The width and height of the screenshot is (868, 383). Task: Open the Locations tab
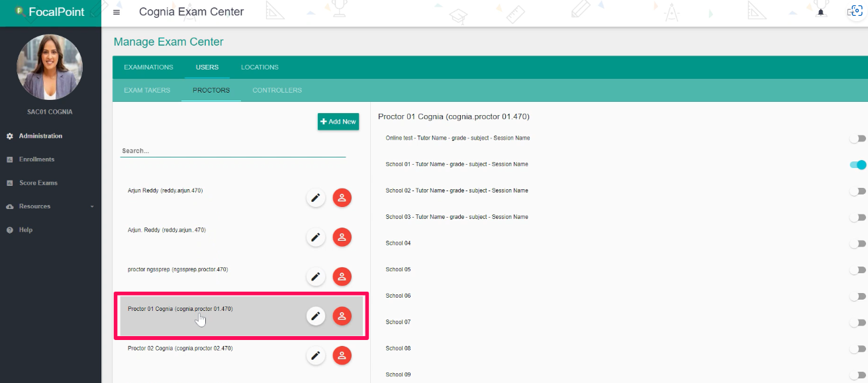pyautogui.click(x=260, y=67)
